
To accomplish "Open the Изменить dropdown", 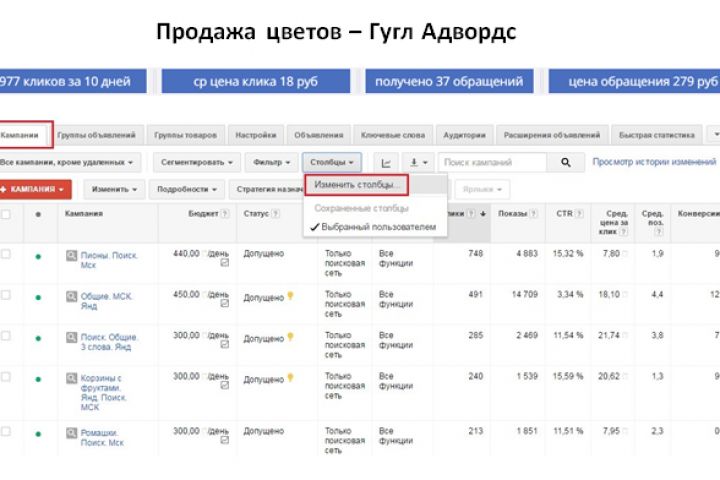I will 114,189.
